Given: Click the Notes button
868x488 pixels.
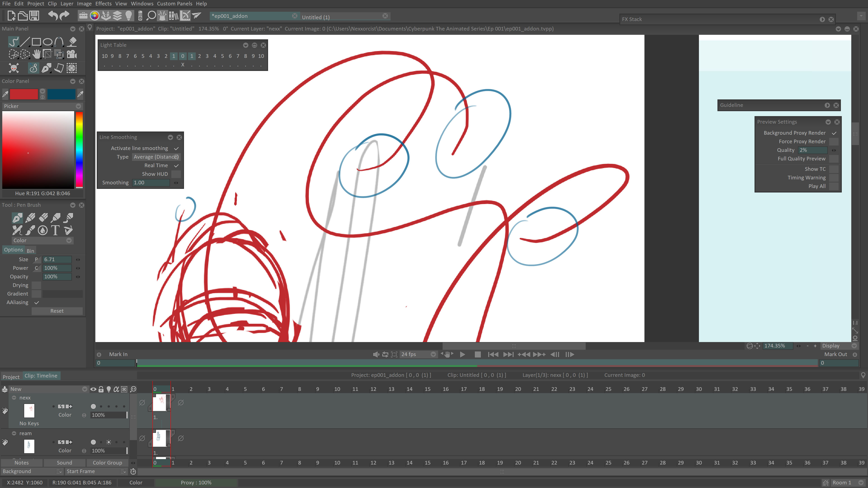Looking at the screenshot, I should 21,463.
